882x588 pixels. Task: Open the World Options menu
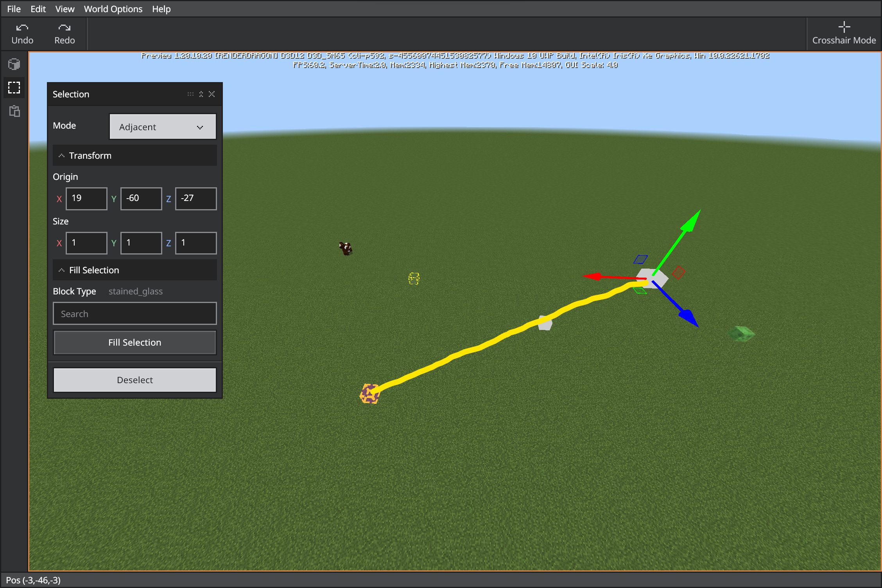click(x=113, y=9)
